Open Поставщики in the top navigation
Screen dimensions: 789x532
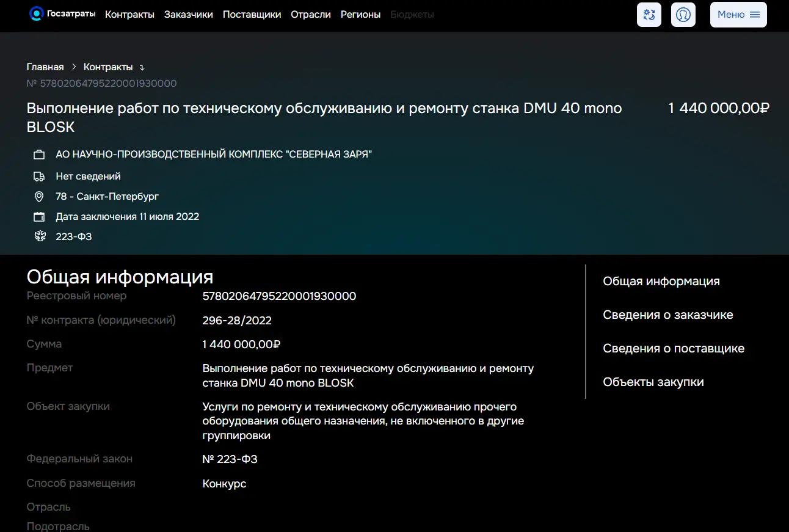pos(252,15)
